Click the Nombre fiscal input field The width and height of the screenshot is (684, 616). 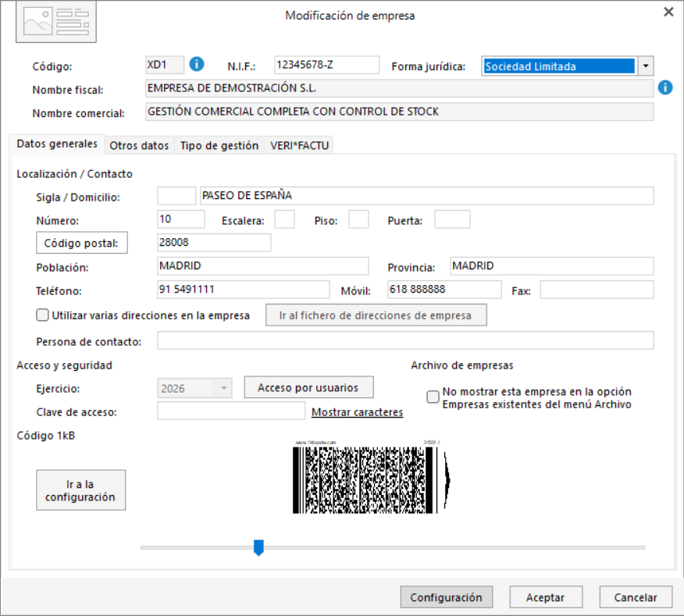(399, 88)
